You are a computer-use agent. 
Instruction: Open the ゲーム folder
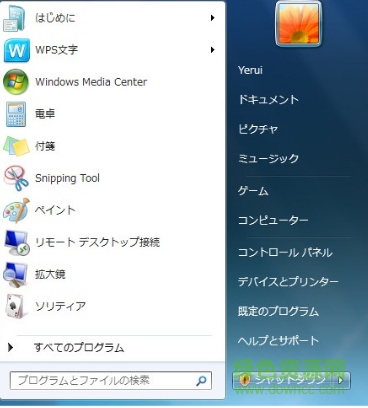click(x=253, y=191)
